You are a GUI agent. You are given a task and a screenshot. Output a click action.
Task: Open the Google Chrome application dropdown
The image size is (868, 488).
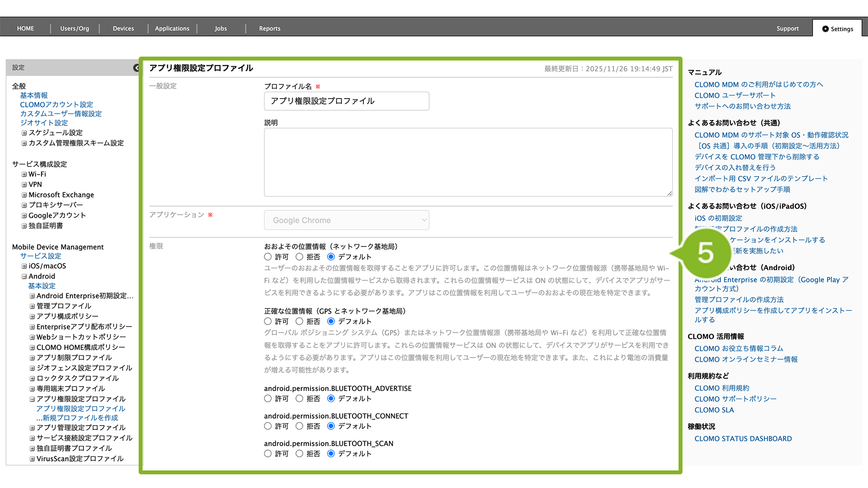click(347, 220)
